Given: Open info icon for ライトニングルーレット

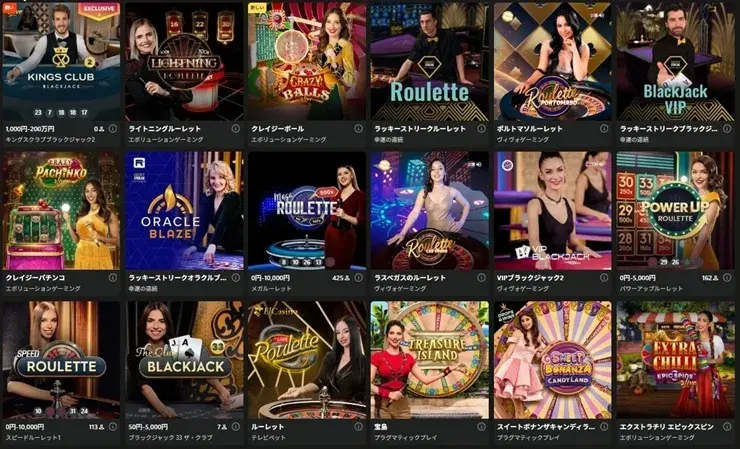Looking at the screenshot, I should coord(235,128).
